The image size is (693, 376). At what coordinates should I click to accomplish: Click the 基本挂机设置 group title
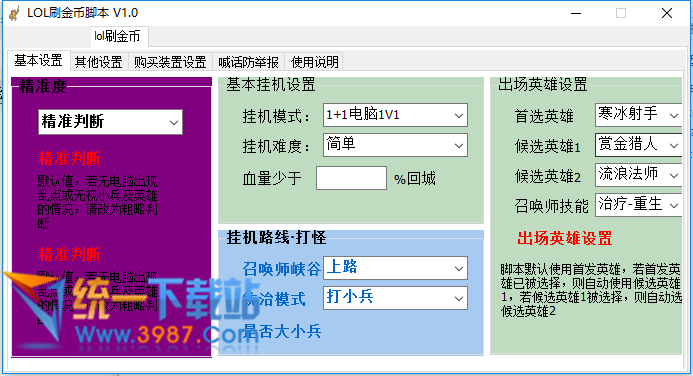pos(271,84)
